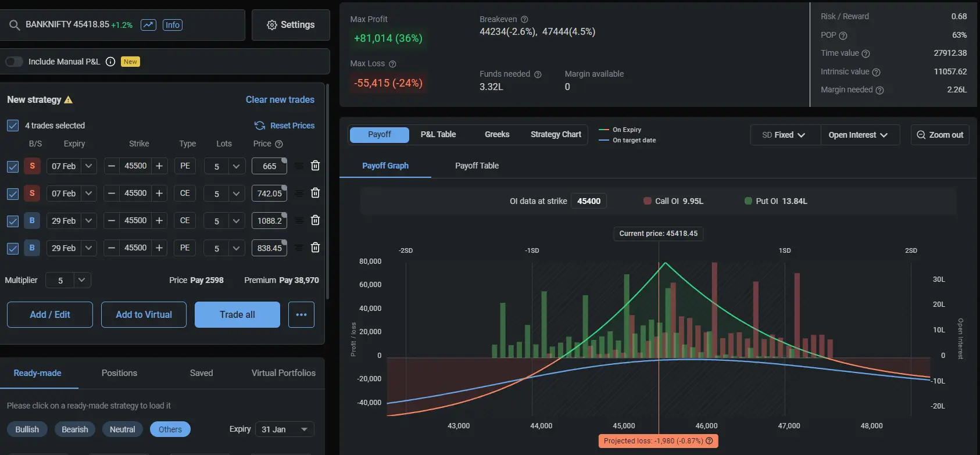The image size is (980, 455).
Task: Open the chart icon next to BANKNIFTY price
Action: (x=148, y=25)
